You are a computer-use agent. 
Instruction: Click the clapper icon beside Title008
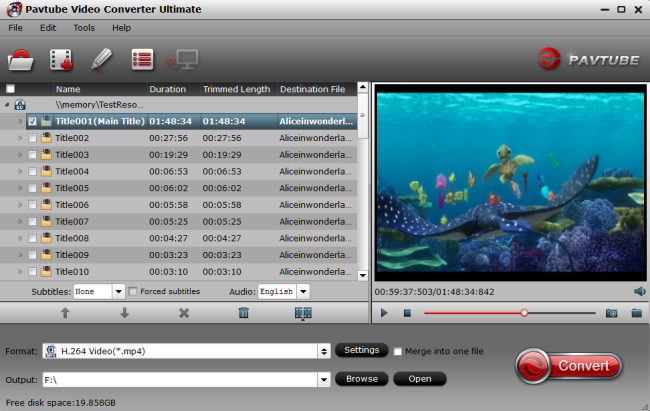pos(46,238)
